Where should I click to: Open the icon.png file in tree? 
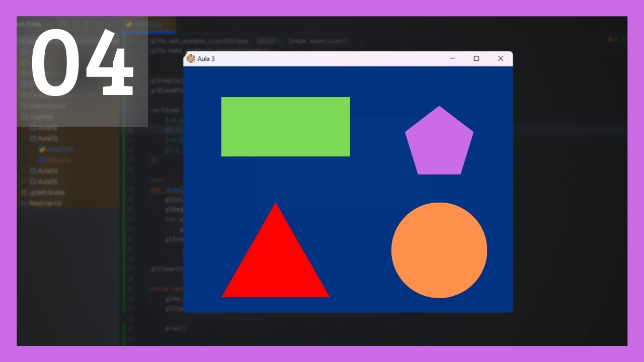pos(55,160)
